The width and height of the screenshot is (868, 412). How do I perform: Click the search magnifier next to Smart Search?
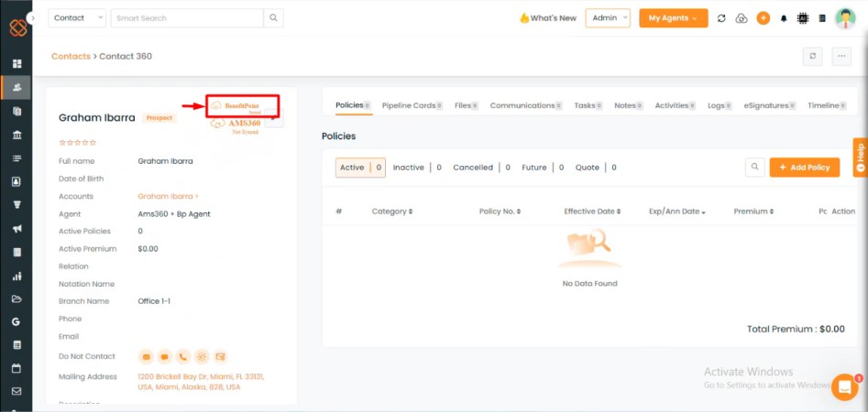pos(273,18)
